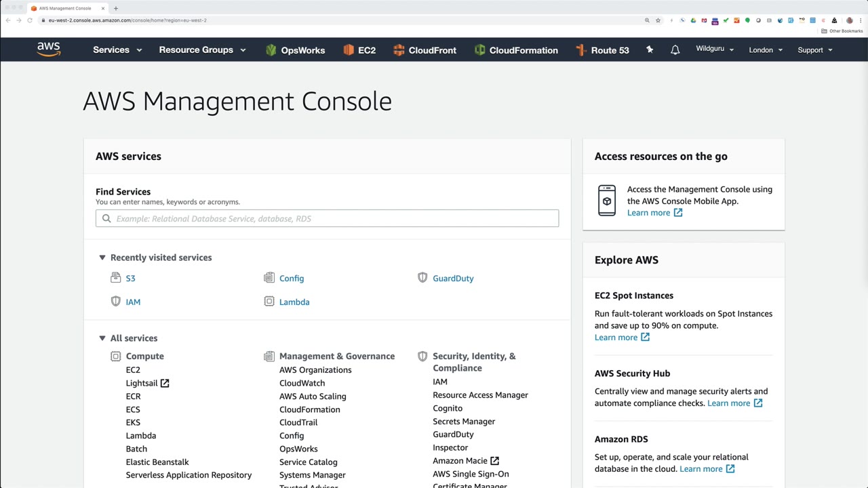Open the CloudFront shortcut icon
Viewport: 868px width, 488px height.
point(399,50)
